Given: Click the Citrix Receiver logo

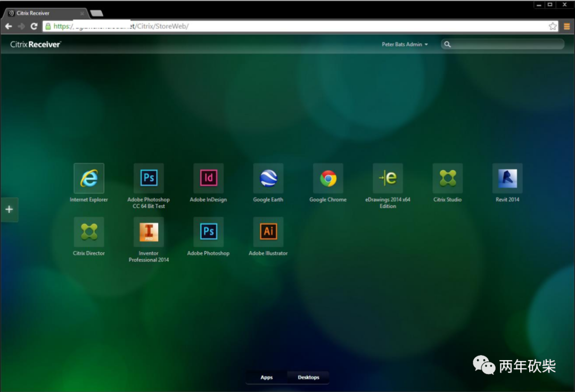Looking at the screenshot, I should pyautogui.click(x=36, y=44).
